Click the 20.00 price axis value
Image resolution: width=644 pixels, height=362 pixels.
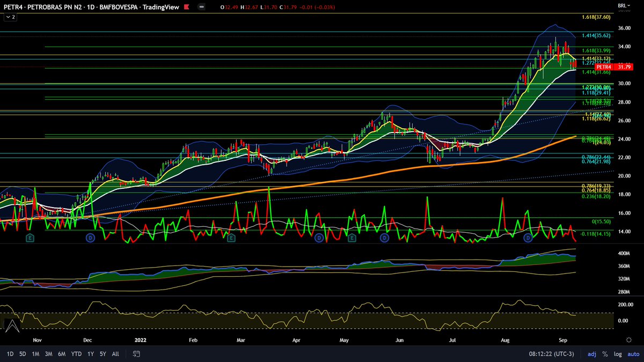(624, 176)
